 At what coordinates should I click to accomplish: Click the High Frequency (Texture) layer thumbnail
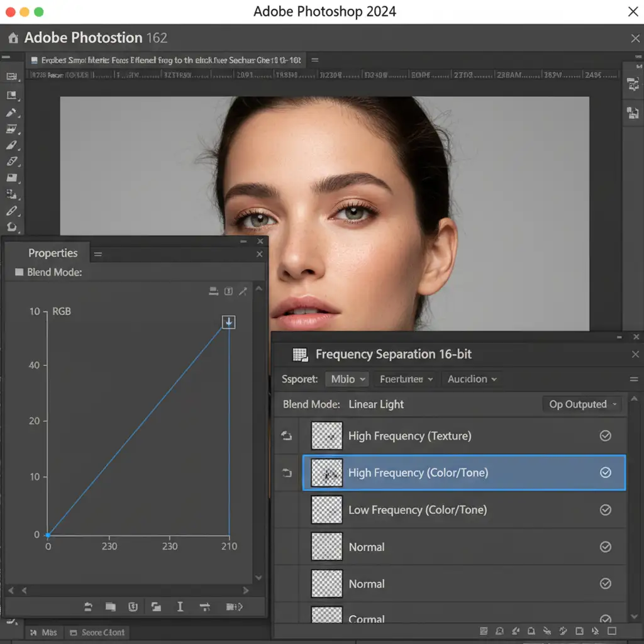click(327, 436)
